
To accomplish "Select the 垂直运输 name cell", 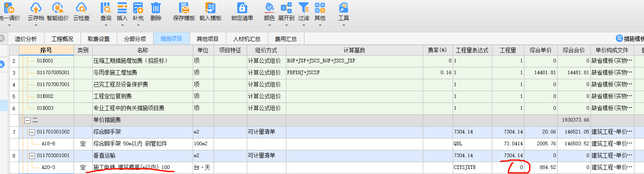I will (142, 155).
